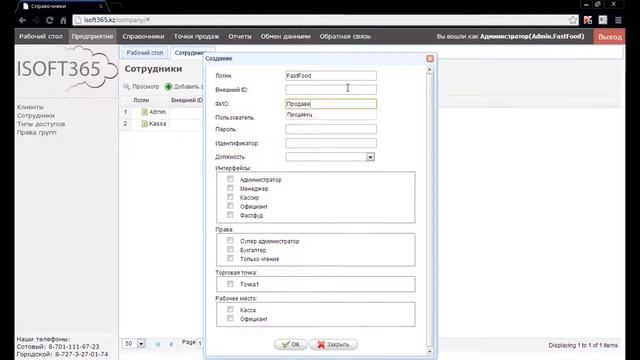640x360 pixels.
Task: Open browser home page icon
Action: (x=63, y=20)
